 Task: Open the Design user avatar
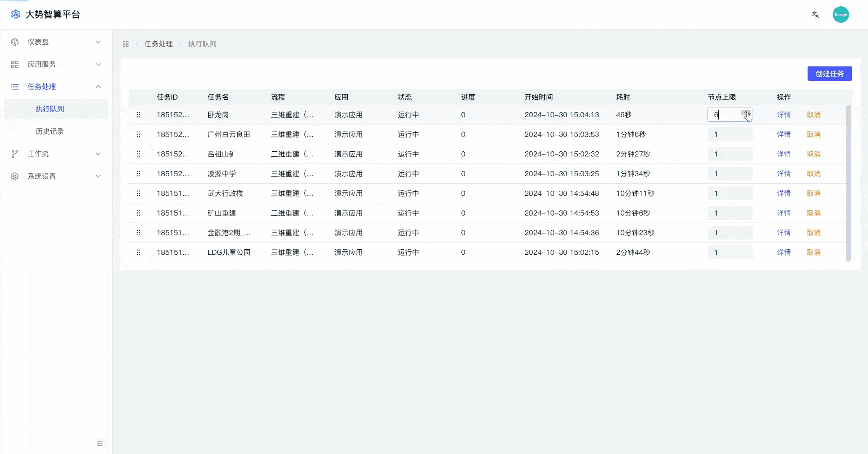(x=840, y=15)
